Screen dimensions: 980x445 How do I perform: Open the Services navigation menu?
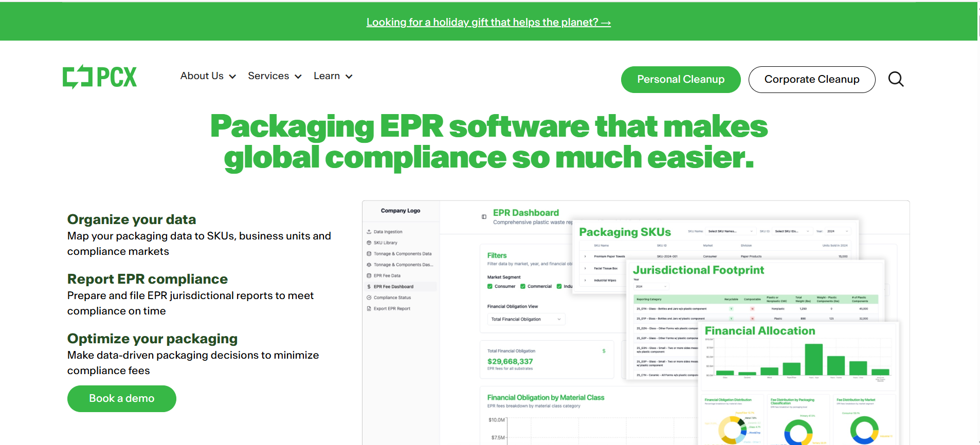coord(274,76)
